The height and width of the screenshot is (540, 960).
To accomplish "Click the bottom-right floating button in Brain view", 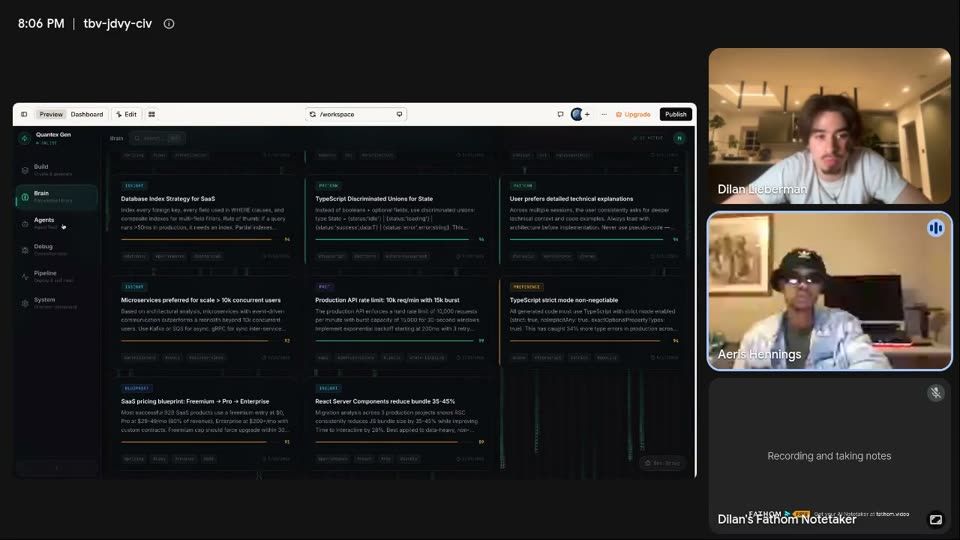I will (662, 463).
